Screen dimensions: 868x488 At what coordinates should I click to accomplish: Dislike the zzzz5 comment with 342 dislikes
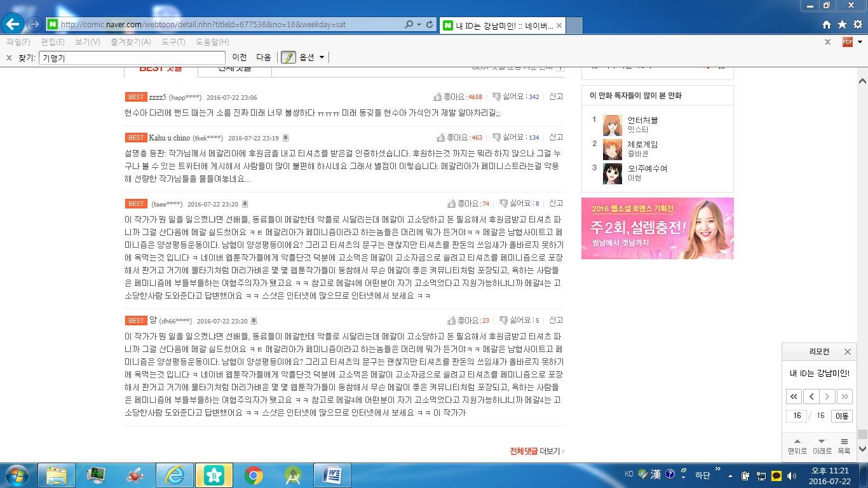tap(515, 97)
